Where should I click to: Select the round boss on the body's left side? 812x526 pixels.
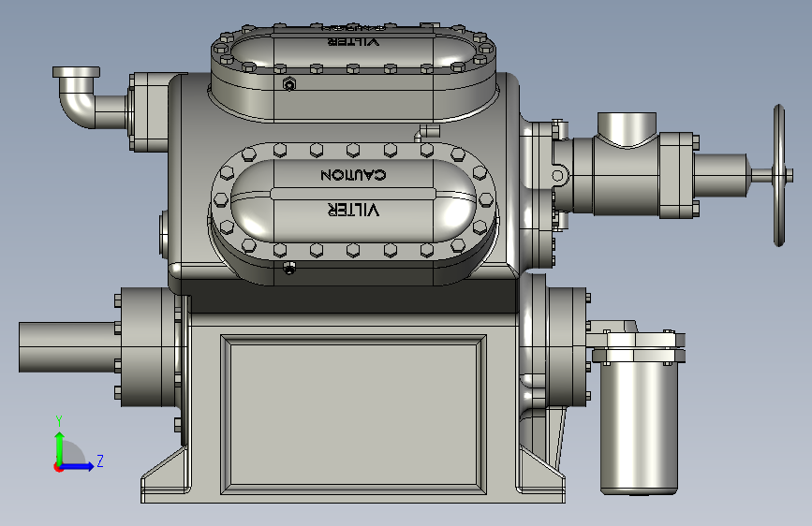tap(164, 234)
